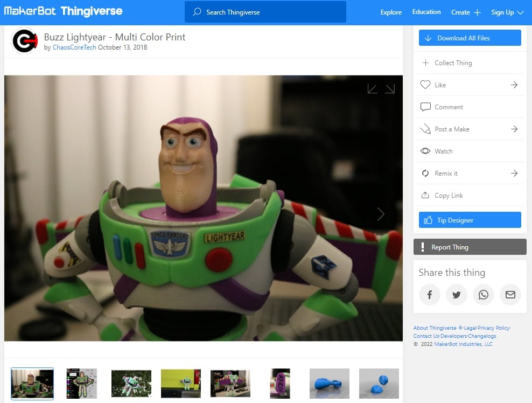Open the Privacy Policy link
This screenshot has width=532, height=403.
[x=494, y=328]
